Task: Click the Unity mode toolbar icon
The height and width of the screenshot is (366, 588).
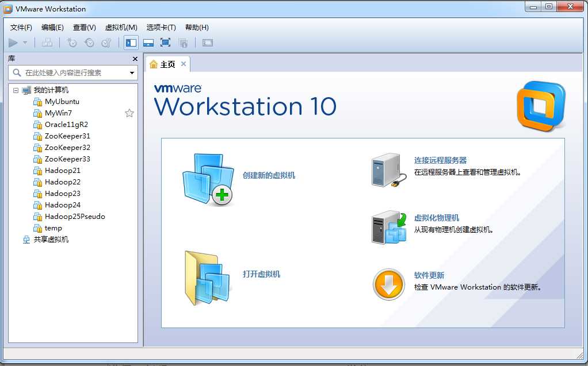Action: click(x=183, y=43)
